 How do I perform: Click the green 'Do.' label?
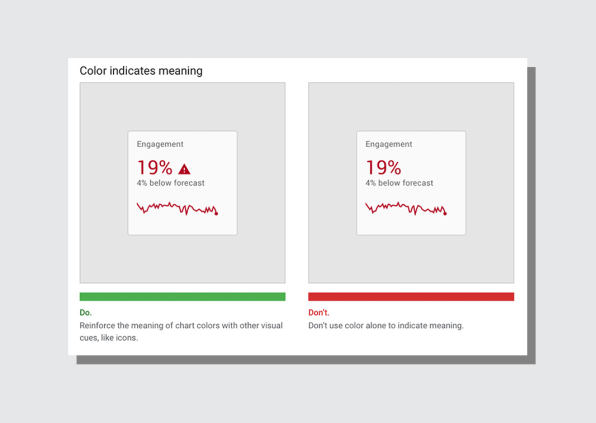tap(86, 312)
